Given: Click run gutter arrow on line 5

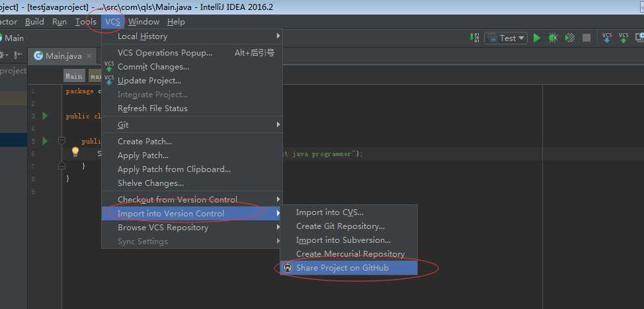Looking at the screenshot, I should 45,141.
